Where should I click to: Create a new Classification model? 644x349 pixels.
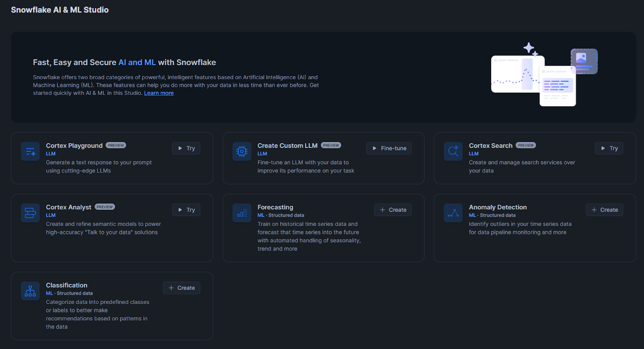[182, 288]
